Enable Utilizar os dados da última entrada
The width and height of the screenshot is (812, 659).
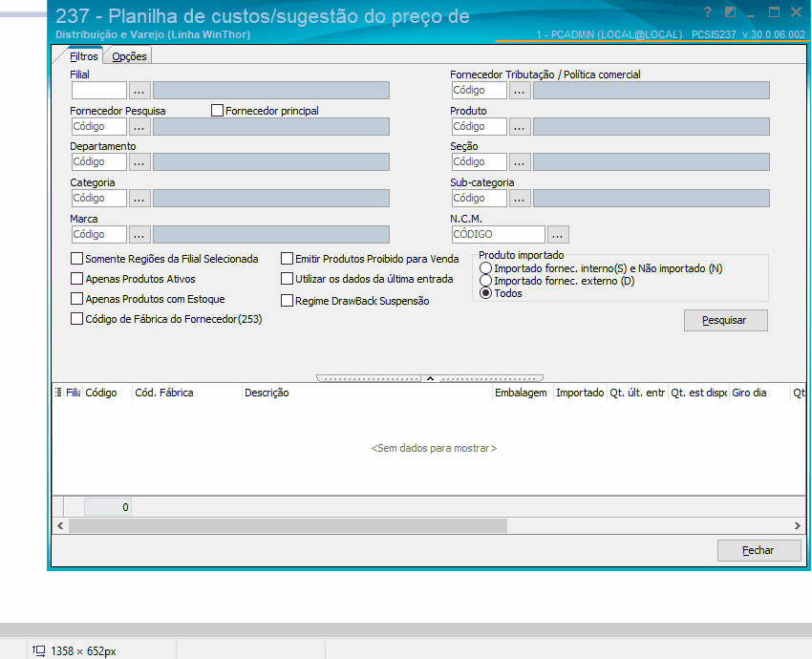tap(287, 279)
